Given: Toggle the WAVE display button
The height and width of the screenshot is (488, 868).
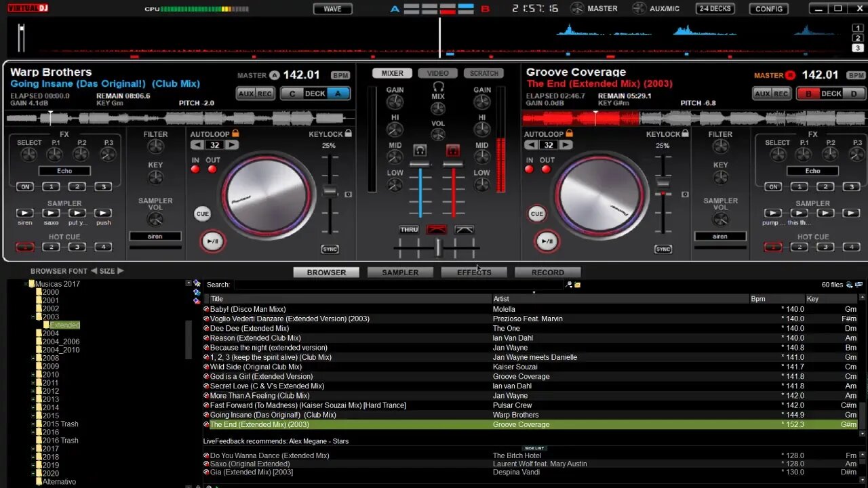Looking at the screenshot, I should [332, 9].
